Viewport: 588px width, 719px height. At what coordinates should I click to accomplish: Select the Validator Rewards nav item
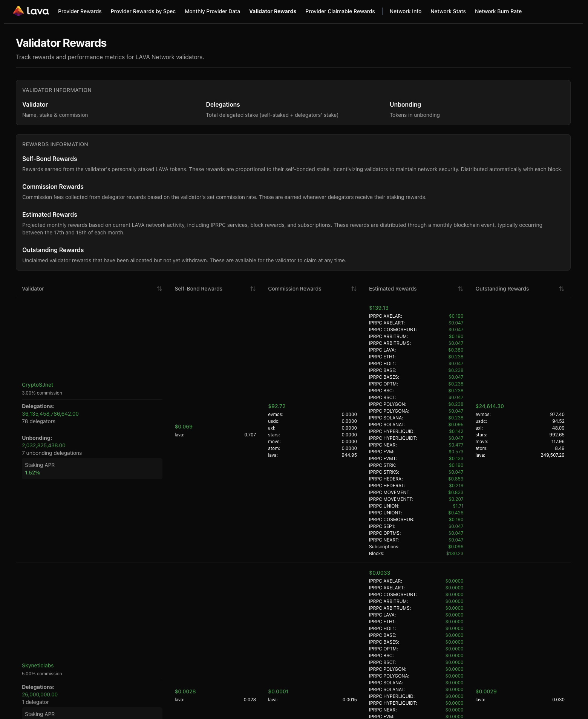[x=273, y=11]
